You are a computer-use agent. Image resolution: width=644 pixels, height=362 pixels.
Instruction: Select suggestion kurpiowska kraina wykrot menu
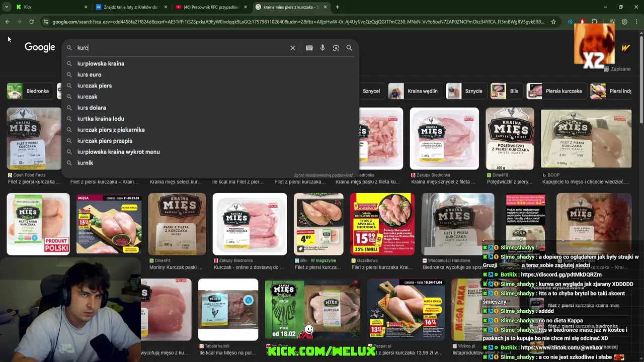pyautogui.click(x=119, y=152)
